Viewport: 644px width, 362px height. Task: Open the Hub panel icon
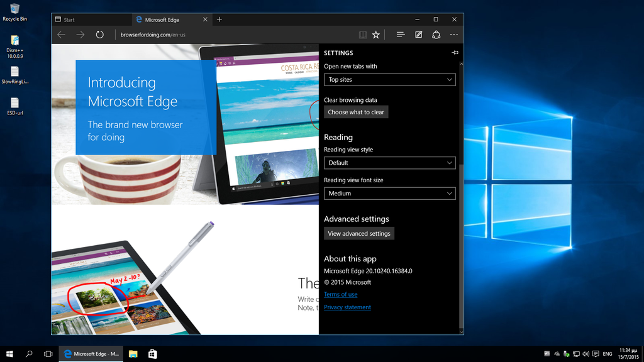pos(400,35)
